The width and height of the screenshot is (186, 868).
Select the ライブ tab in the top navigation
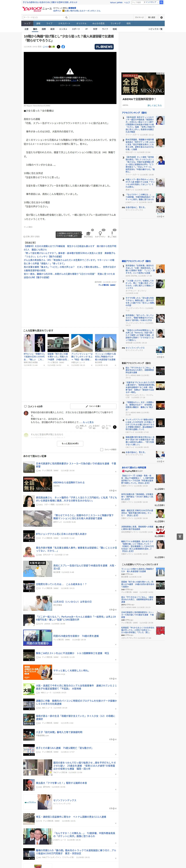(x=49, y=24)
